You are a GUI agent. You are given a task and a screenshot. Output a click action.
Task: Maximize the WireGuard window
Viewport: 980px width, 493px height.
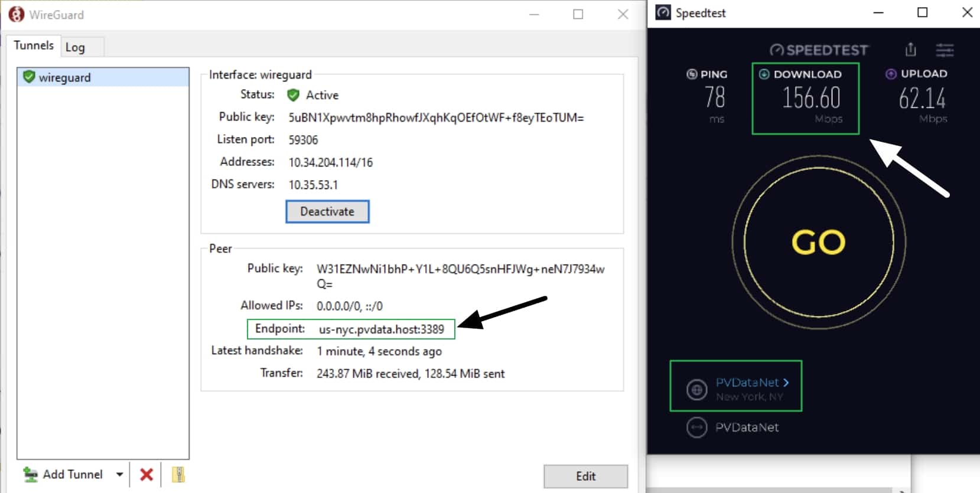click(578, 14)
